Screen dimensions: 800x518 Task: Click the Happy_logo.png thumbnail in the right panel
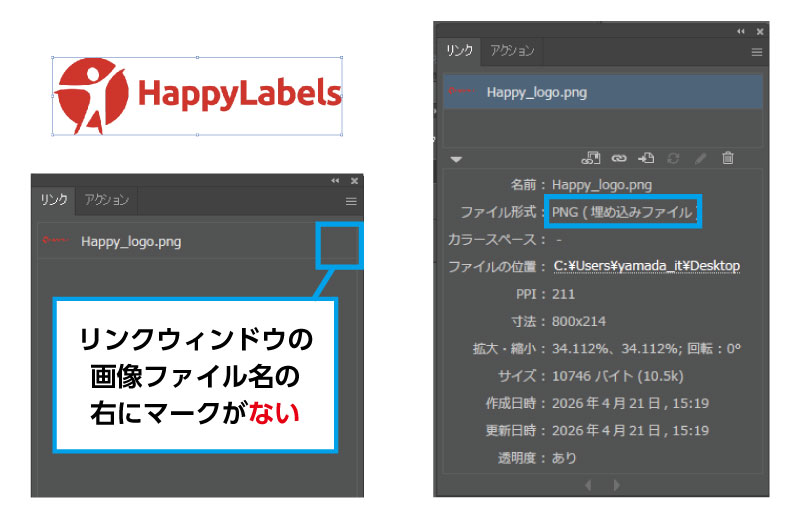pos(461,91)
